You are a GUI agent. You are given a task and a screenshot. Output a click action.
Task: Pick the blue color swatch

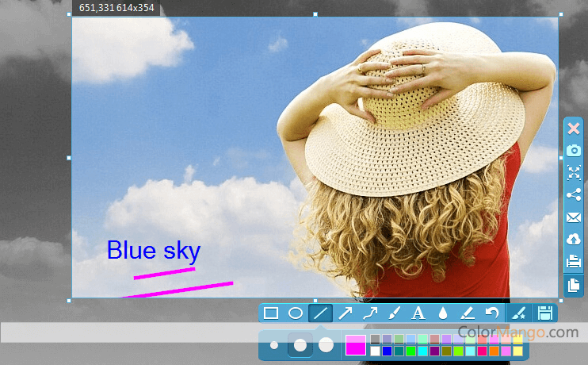point(387,351)
